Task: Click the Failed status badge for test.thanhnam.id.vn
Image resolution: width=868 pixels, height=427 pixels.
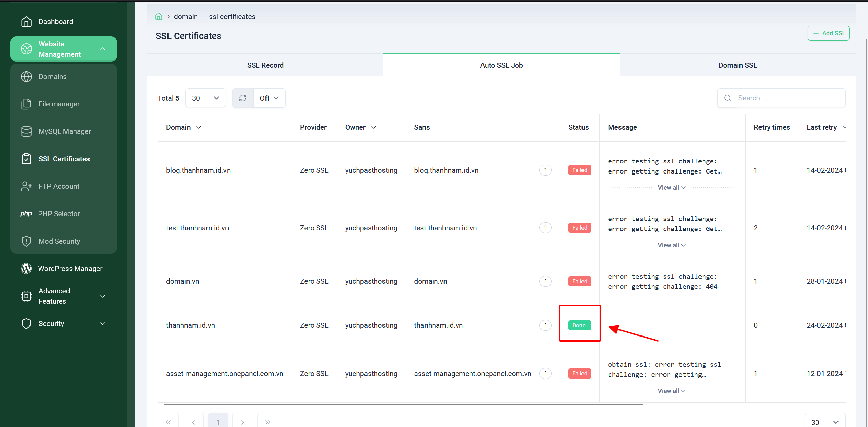Action: tap(580, 228)
